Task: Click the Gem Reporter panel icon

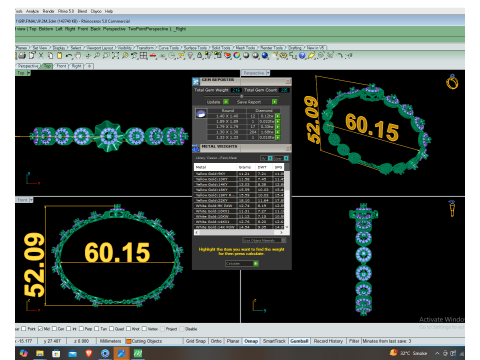Action: [196, 81]
